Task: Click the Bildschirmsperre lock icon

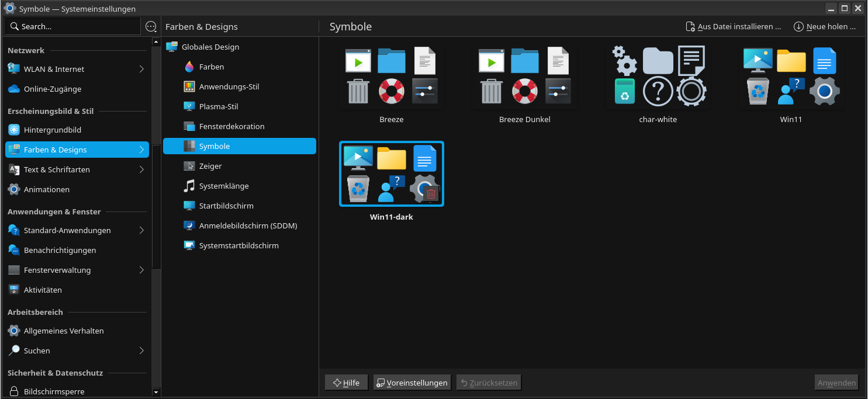Action: click(x=14, y=391)
